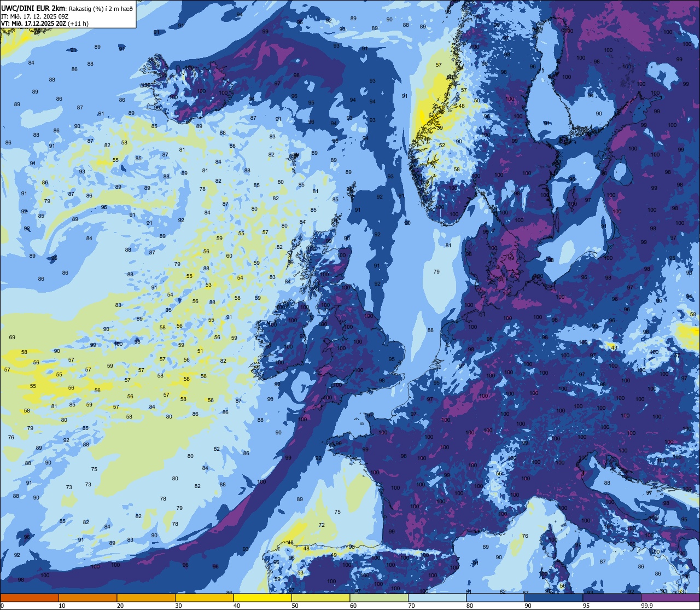700x610 pixels.
Task: Click the purple above-99.9% legend segment
Action: [x=670, y=597]
